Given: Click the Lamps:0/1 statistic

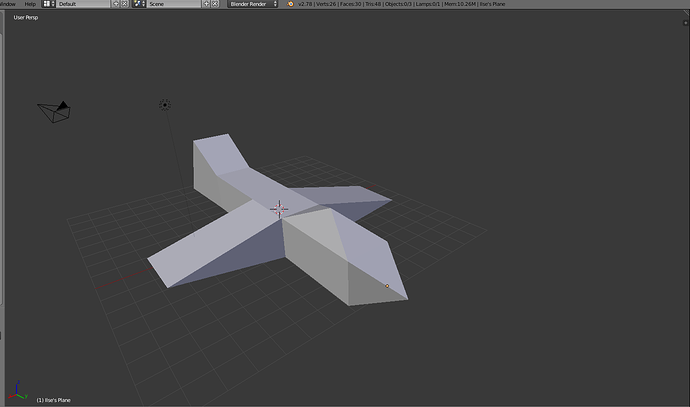Looking at the screenshot, I should click(x=427, y=4).
